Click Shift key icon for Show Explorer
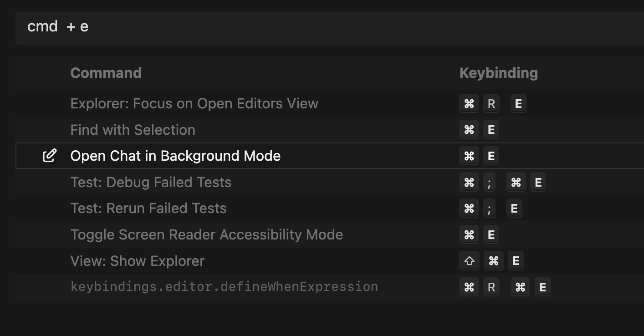 coord(469,261)
